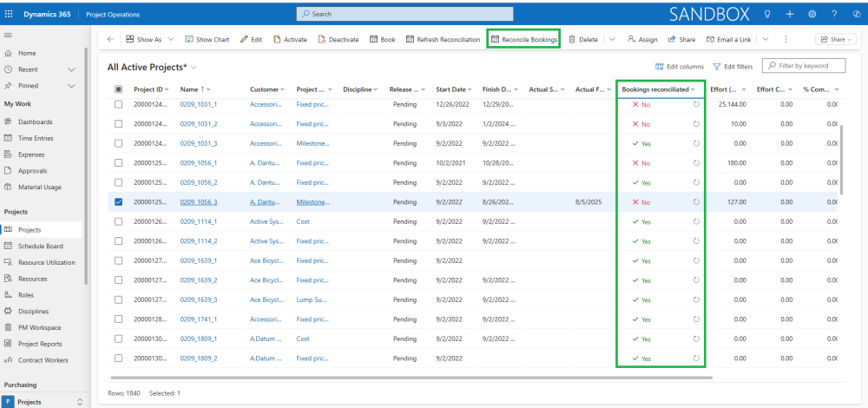Viewport: 868px width, 408px height.
Task: Expand the All Active Projects view dropdown
Action: click(194, 67)
